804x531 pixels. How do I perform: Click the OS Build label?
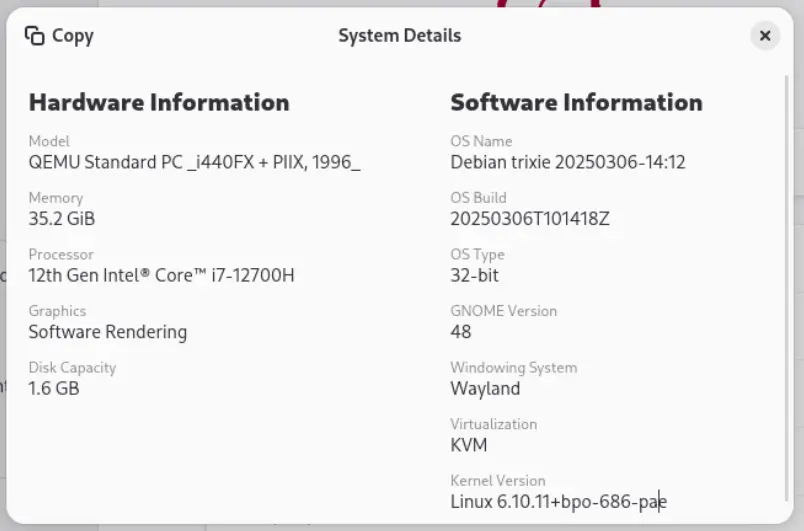(478, 198)
